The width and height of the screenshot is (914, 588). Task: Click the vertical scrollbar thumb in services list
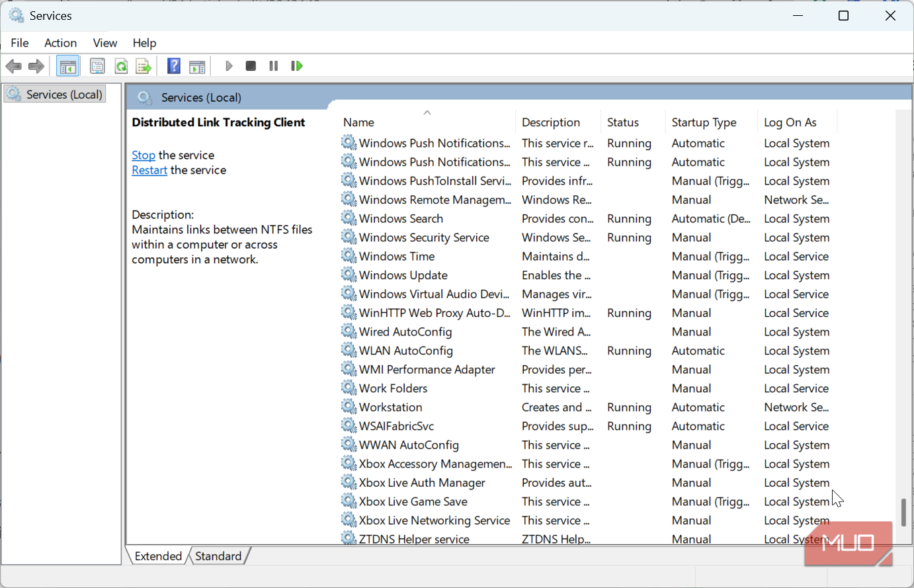tap(903, 512)
